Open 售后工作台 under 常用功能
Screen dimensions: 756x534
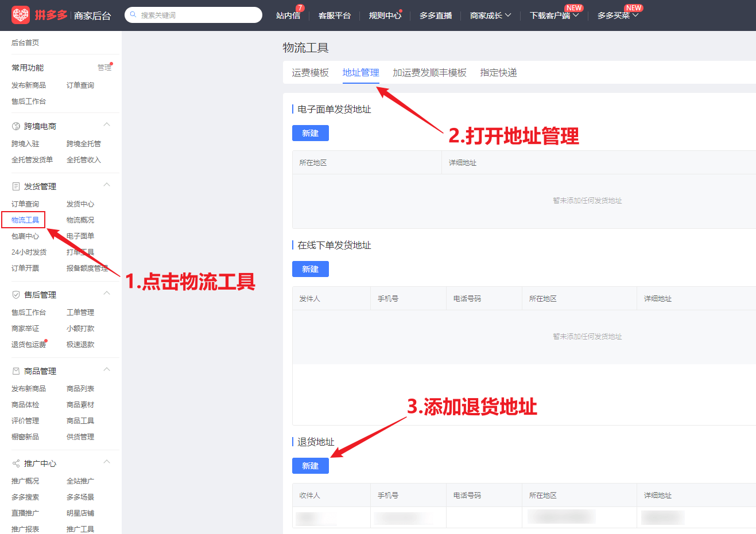pos(29,102)
